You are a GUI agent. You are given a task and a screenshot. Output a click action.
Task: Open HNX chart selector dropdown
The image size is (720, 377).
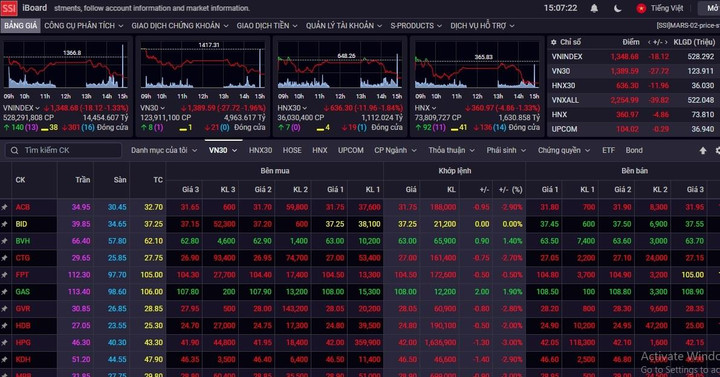coord(425,108)
